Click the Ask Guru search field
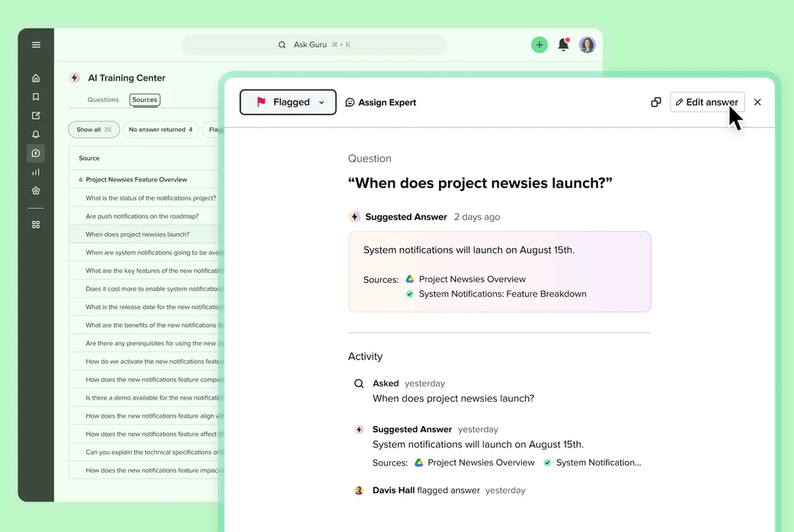 coord(314,44)
